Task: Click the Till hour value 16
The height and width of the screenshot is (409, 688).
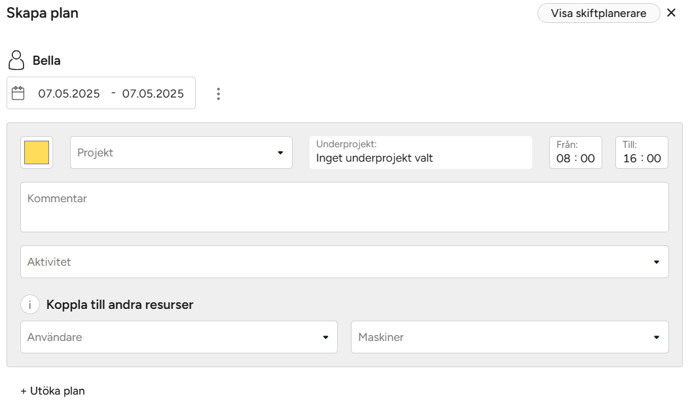Action: [x=630, y=158]
